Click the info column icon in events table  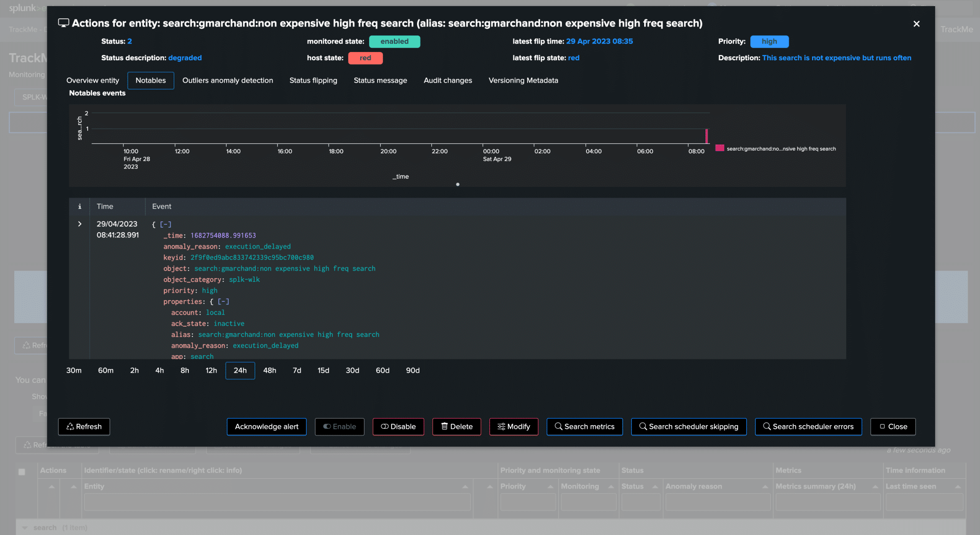[x=80, y=207]
